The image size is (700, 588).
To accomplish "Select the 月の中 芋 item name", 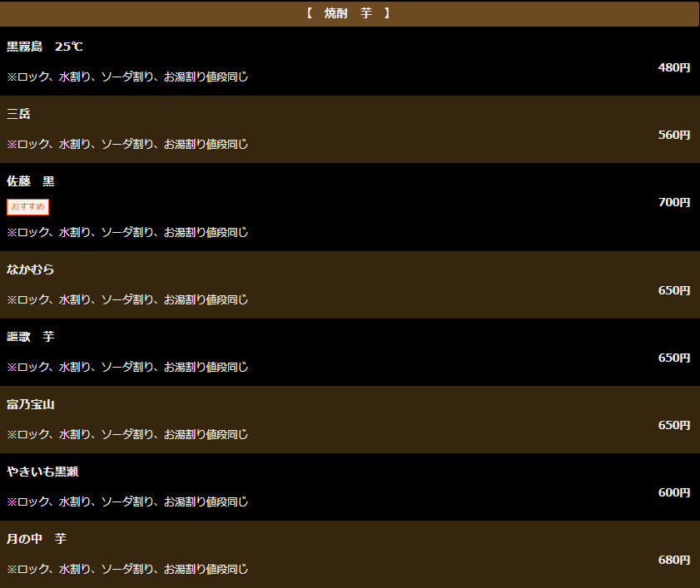I will click(37, 539).
